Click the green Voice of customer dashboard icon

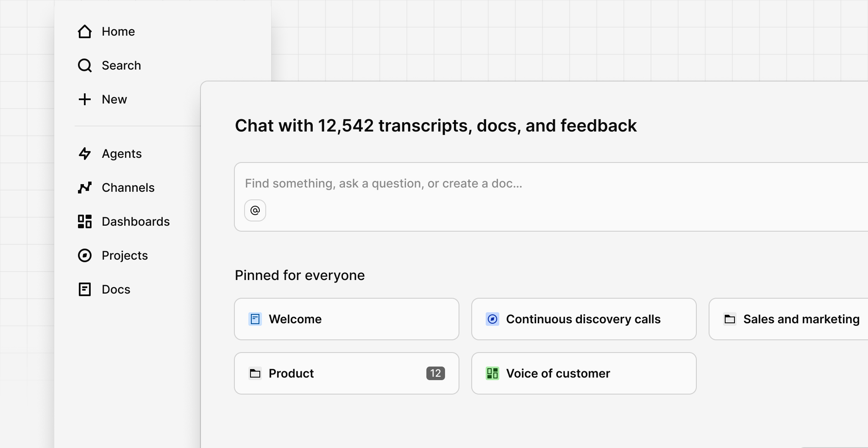pos(492,373)
